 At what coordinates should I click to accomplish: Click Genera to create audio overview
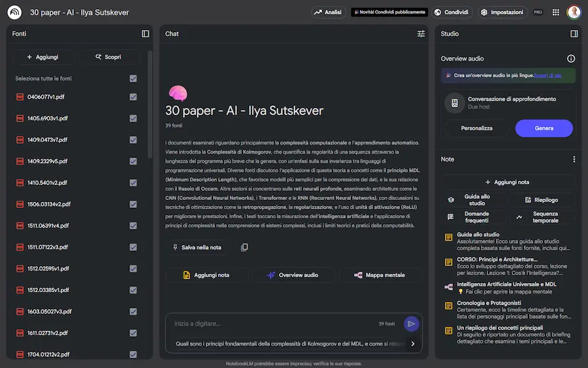click(544, 128)
